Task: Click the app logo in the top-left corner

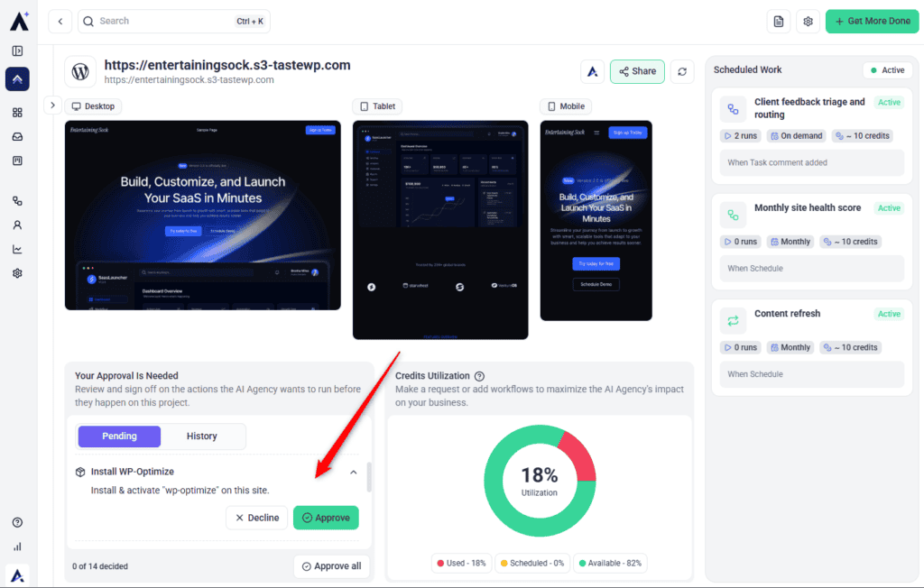Action: 20,22
